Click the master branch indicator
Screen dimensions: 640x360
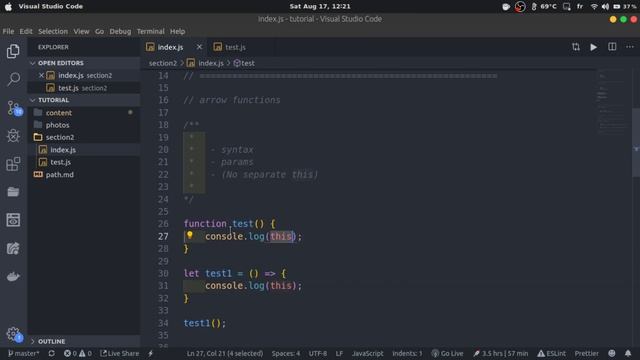pos(24,353)
